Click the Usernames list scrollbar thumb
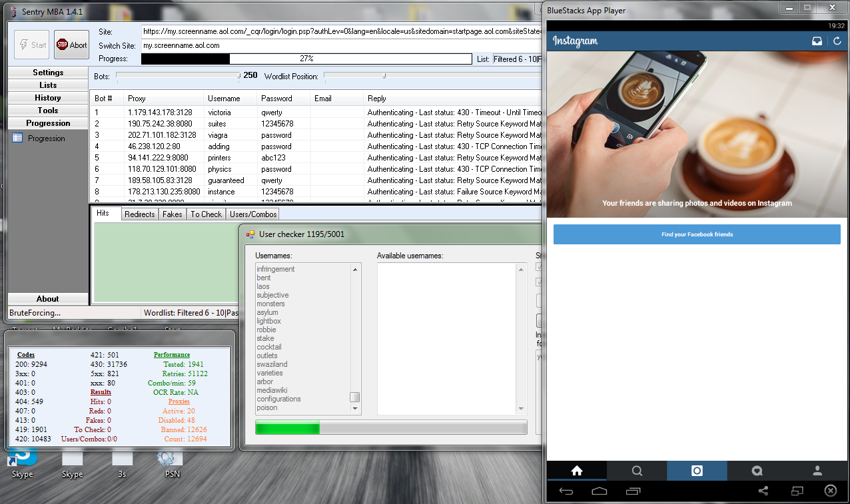Screen dimensions: 850x504 [x=355, y=397]
